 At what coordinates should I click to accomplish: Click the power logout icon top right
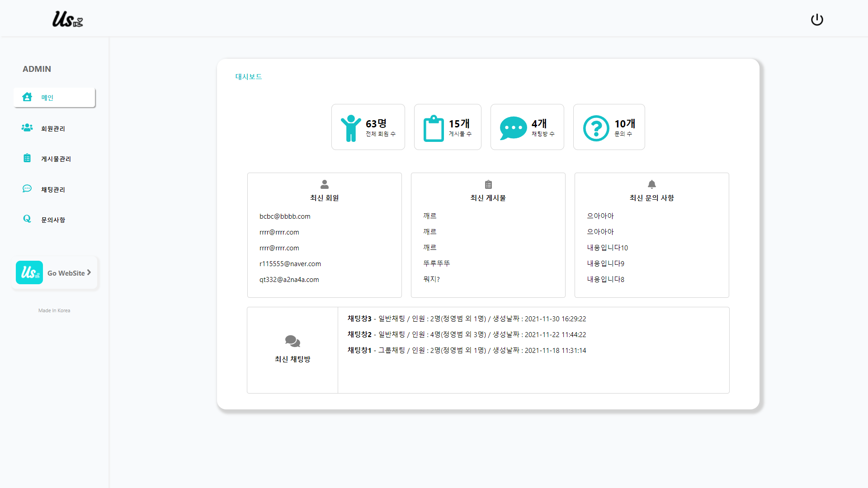pyautogui.click(x=817, y=19)
